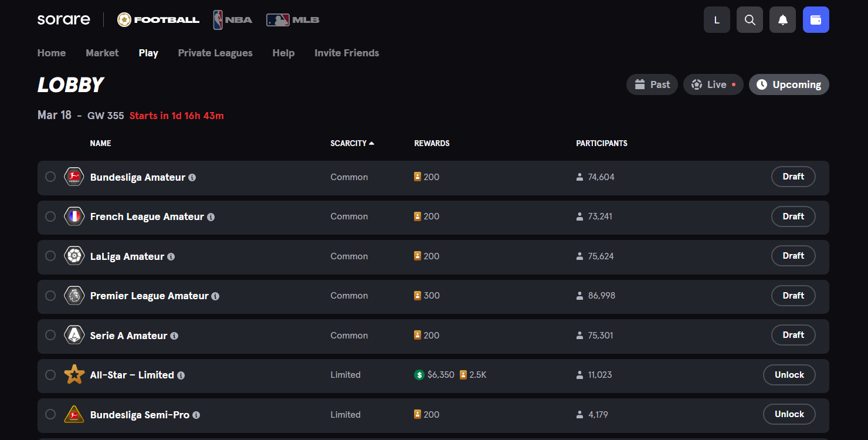Image resolution: width=868 pixels, height=440 pixels.
Task: Select radio button for Premier League Amateur
Action: [x=50, y=296]
